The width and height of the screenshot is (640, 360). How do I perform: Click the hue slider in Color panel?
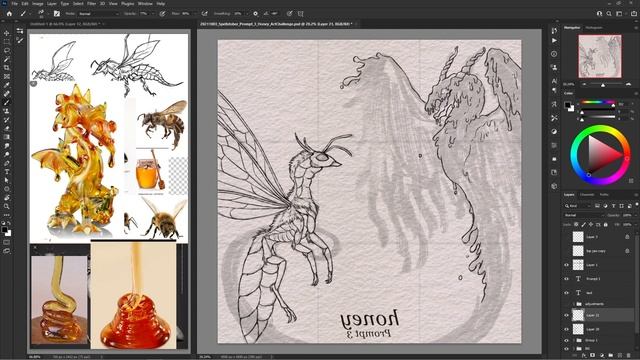(598, 102)
